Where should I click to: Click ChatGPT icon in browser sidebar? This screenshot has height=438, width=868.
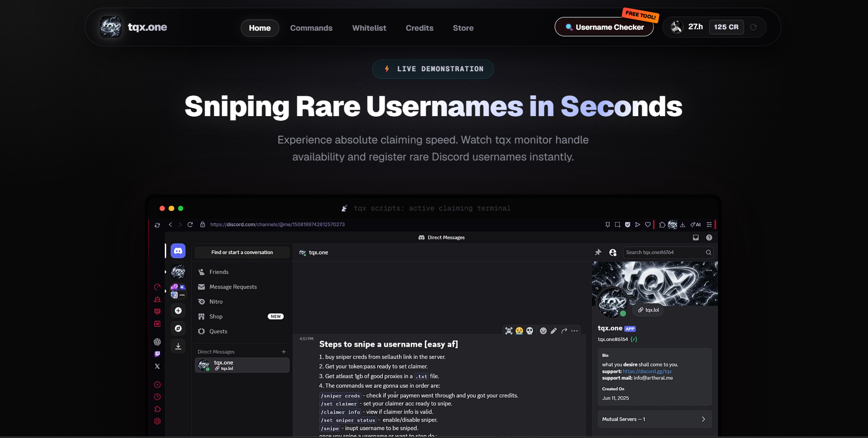click(x=157, y=342)
